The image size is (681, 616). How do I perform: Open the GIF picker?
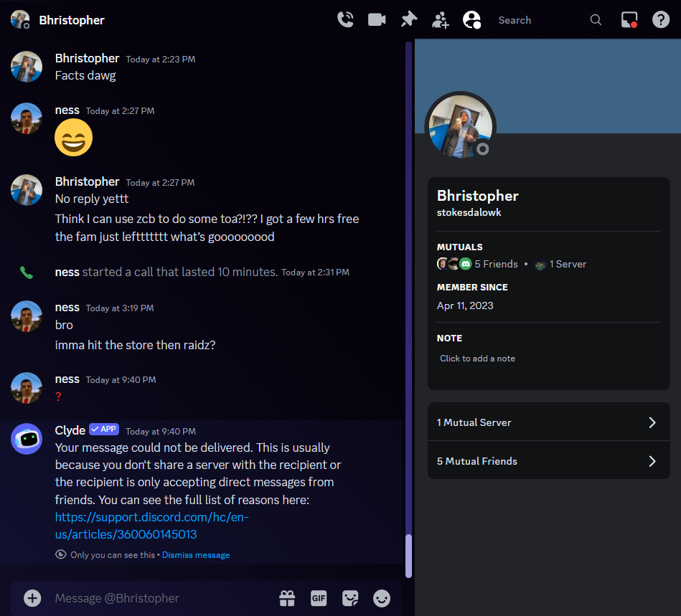(x=319, y=598)
